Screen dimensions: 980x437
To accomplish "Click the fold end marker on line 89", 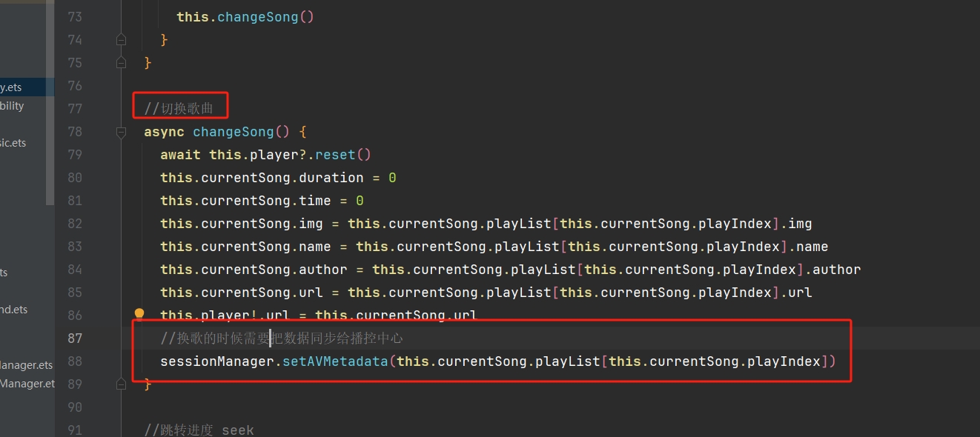I will pos(121,384).
